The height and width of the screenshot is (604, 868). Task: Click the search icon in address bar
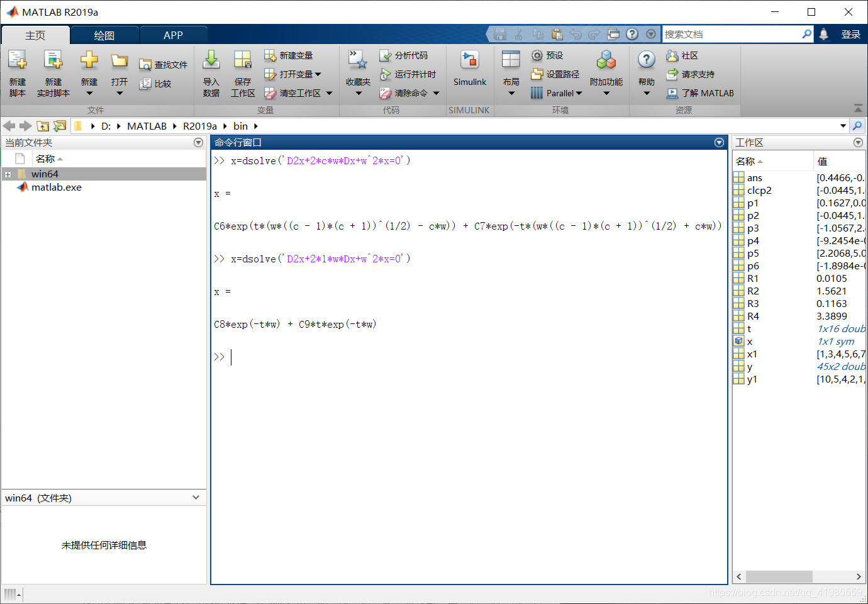[857, 126]
